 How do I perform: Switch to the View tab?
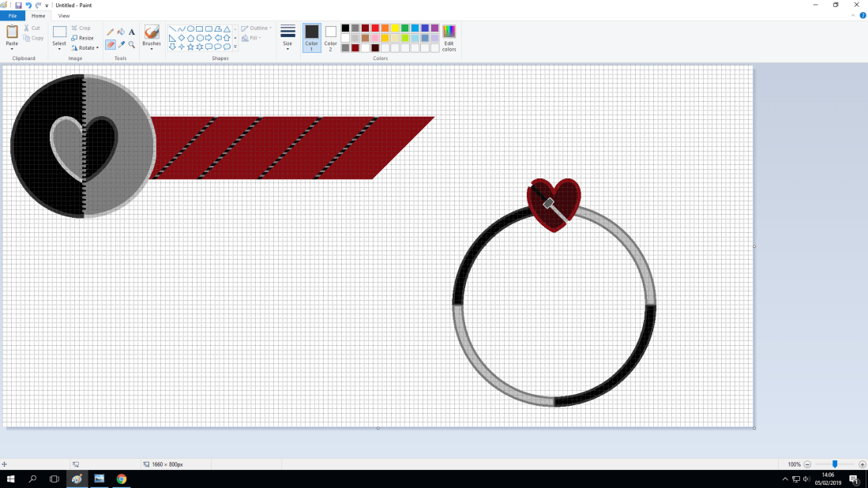64,16
